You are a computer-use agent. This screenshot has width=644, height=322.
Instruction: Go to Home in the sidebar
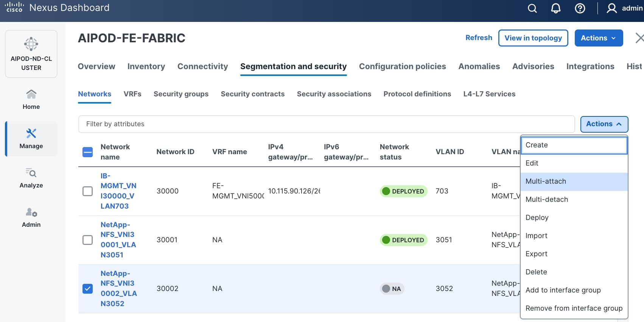click(31, 99)
